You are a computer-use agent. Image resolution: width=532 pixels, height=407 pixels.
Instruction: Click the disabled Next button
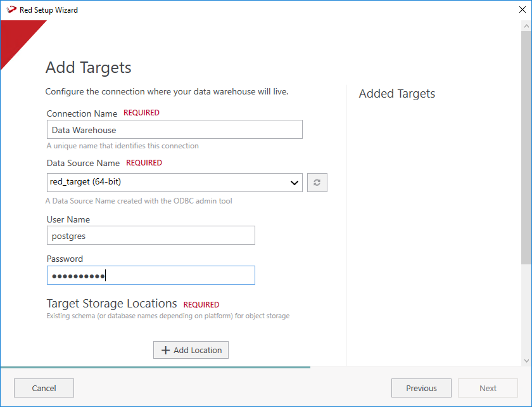488,388
